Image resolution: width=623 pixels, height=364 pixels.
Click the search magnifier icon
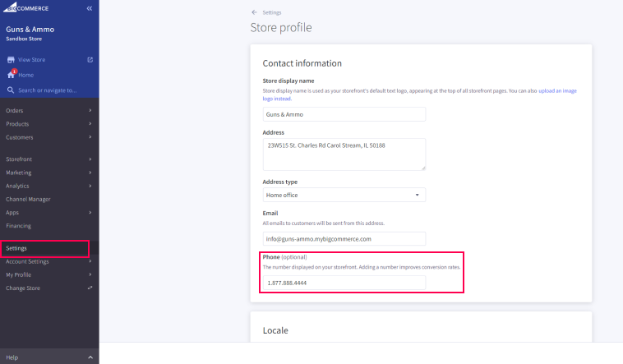(x=11, y=90)
